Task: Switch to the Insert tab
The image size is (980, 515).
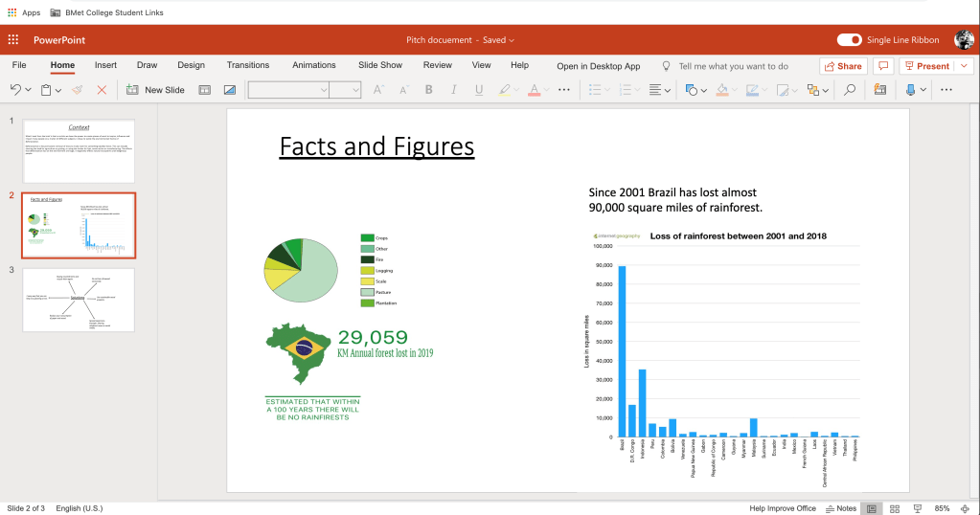Action: [105, 65]
